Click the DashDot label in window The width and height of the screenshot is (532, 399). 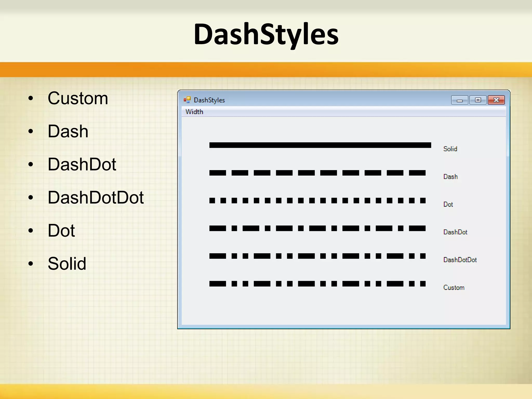coord(455,232)
